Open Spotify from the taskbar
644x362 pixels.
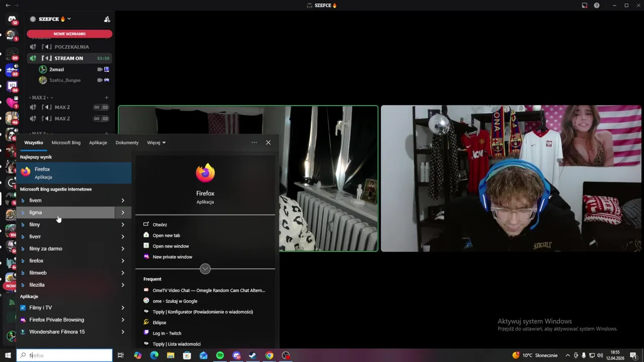[x=220, y=355]
